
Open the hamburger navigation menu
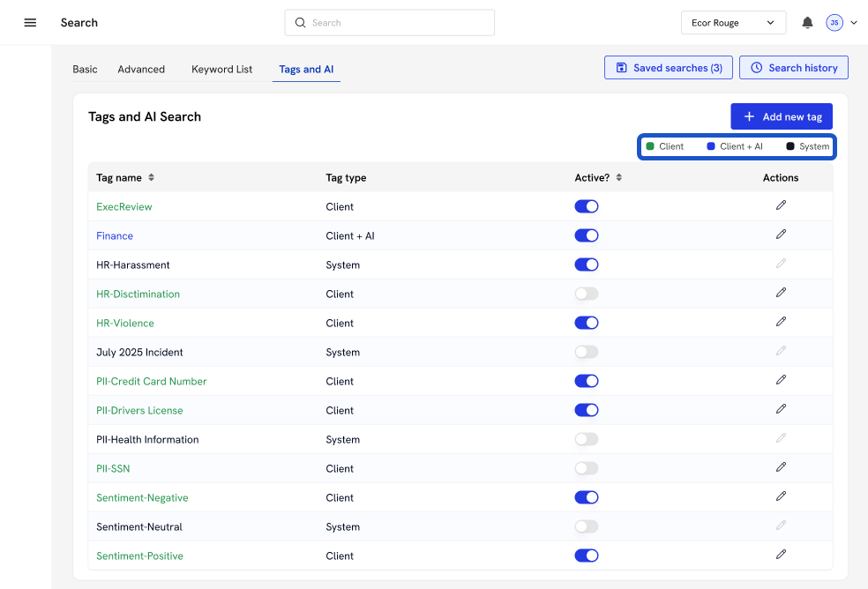[30, 23]
